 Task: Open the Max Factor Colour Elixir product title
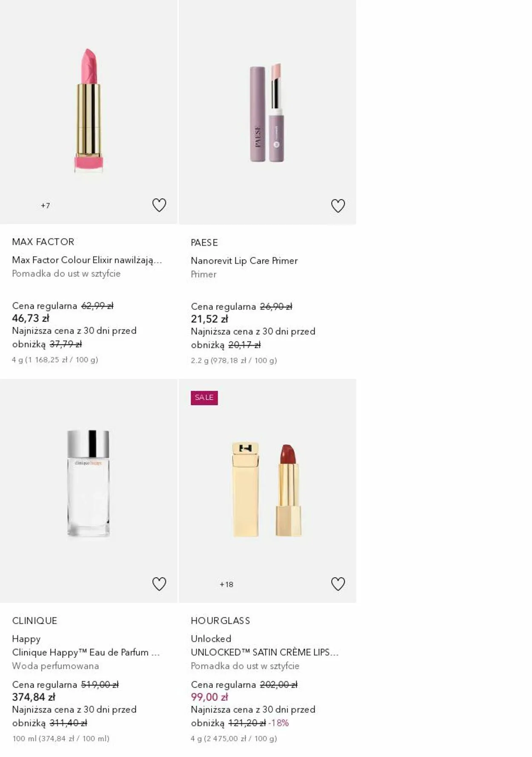87,260
